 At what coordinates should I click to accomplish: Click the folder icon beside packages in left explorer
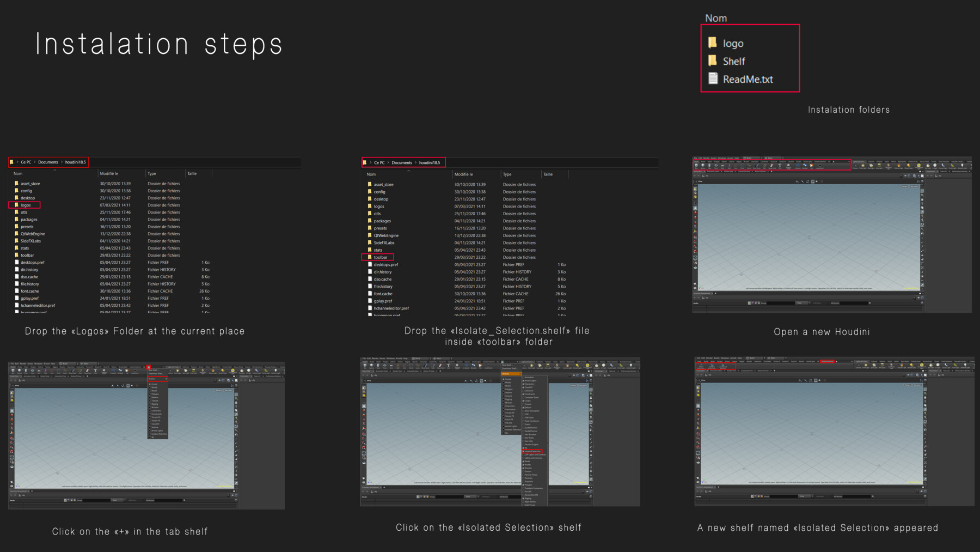[16, 219]
